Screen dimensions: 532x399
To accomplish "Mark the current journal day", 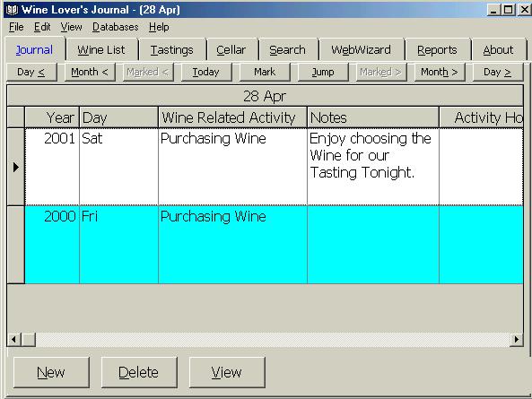I will pos(265,72).
